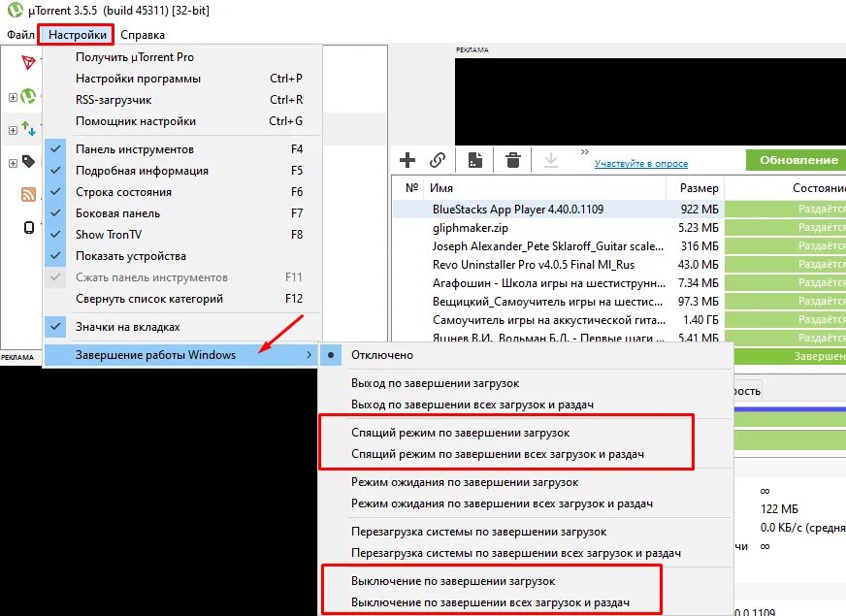Select Выключение по завершении загрузок

point(526,581)
